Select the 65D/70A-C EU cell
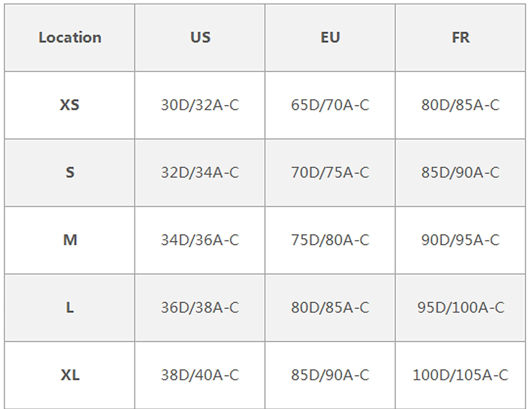 tap(330, 105)
